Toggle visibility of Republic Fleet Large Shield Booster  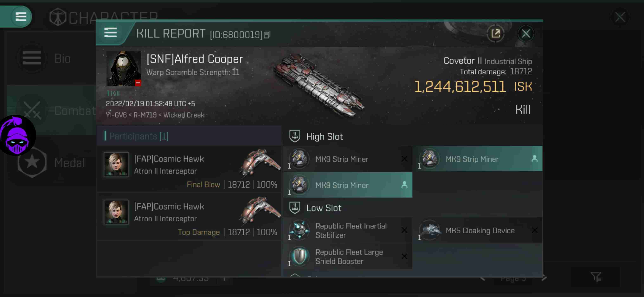[x=404, y=256]
